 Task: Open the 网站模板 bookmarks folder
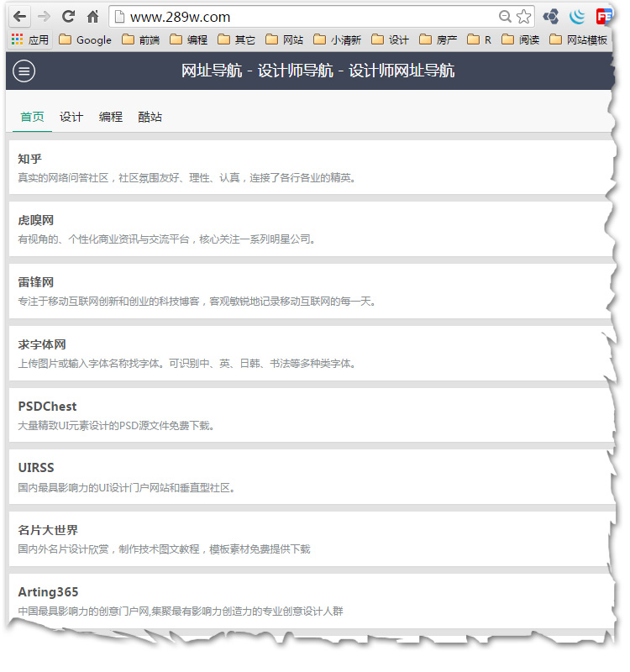coord(579,39)
